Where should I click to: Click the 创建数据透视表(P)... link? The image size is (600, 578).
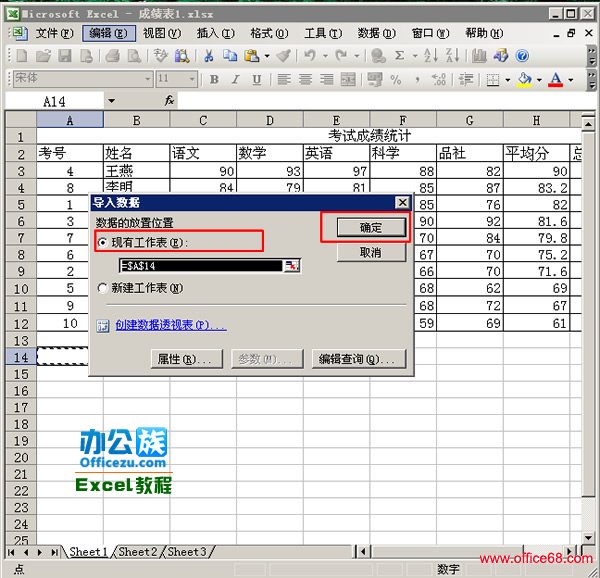tap(171, 325)
